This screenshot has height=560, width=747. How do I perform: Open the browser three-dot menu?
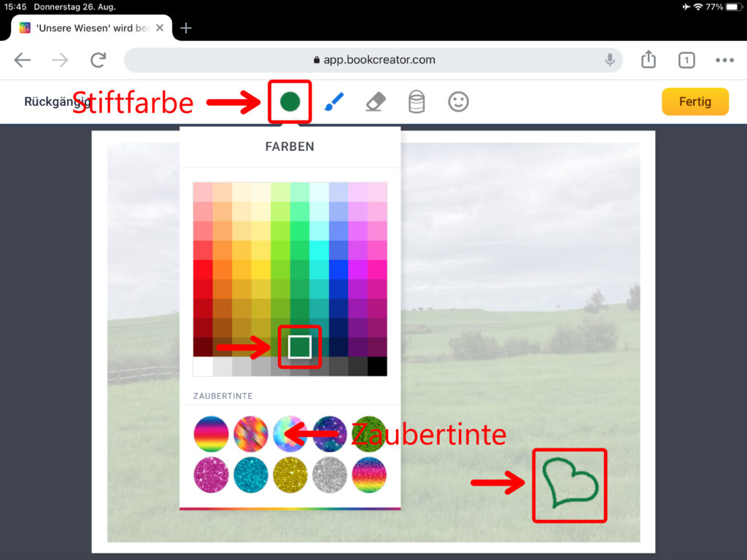pyautogui.click(x=724, y=61)
